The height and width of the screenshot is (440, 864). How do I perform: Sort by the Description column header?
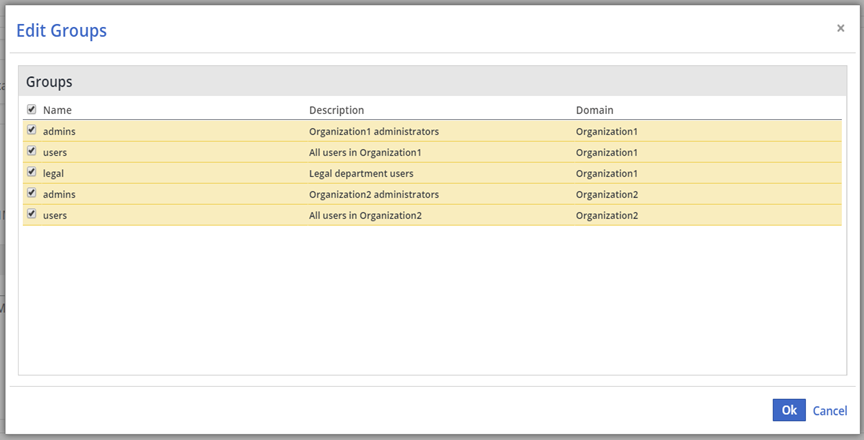[x=336, y=110]
